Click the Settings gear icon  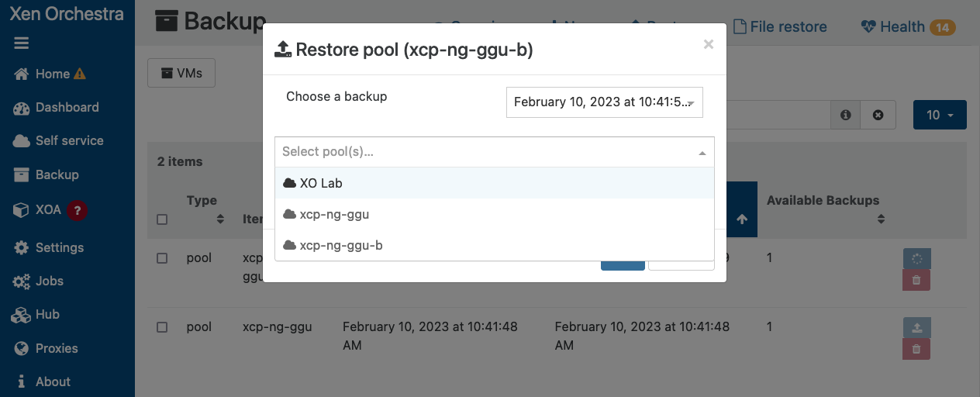click(x=22, y=247)
